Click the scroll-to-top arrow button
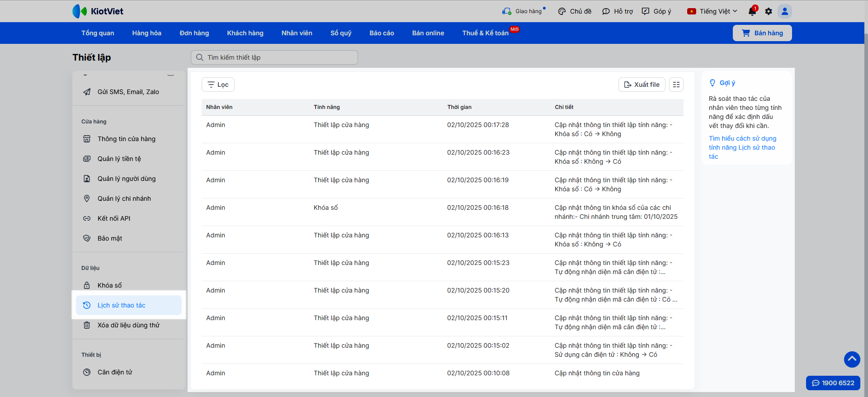Image resolution: width=868 pixels, height=397 pixels. coord(852,359)
